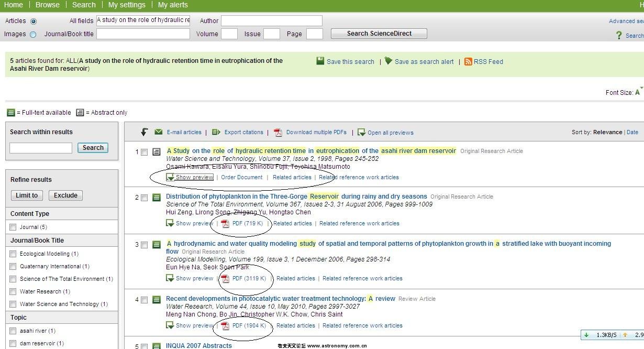
Task: Check the Science of The Total Environment filter
Action: [x=13, y=279]
